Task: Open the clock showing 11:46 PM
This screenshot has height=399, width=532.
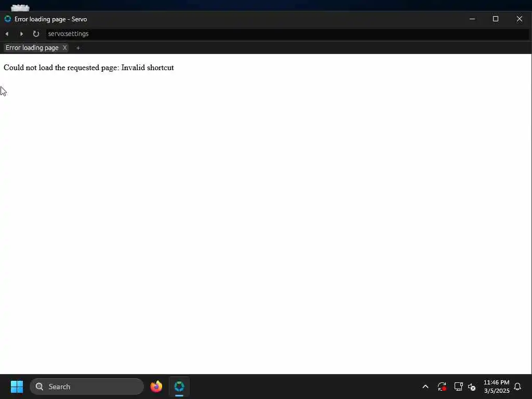Action: 496,387
